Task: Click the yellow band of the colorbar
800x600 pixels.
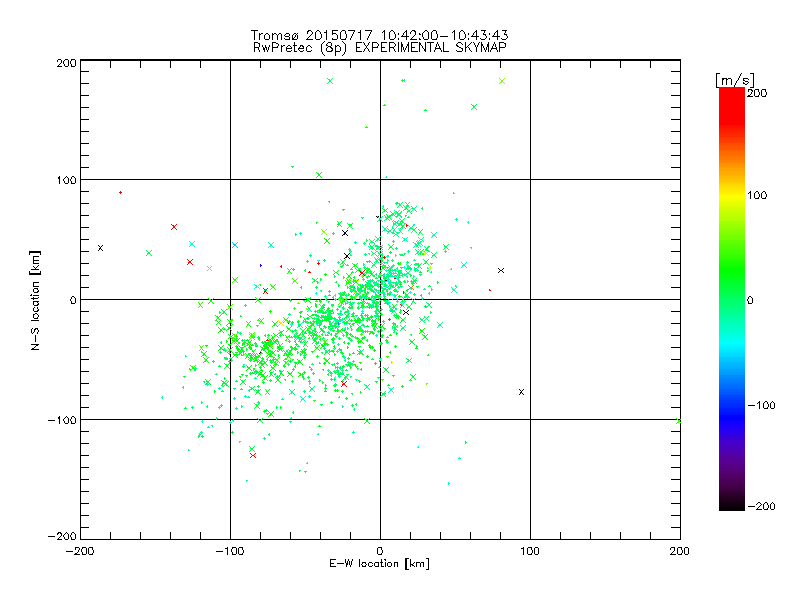Action: [x=732, y=196]
